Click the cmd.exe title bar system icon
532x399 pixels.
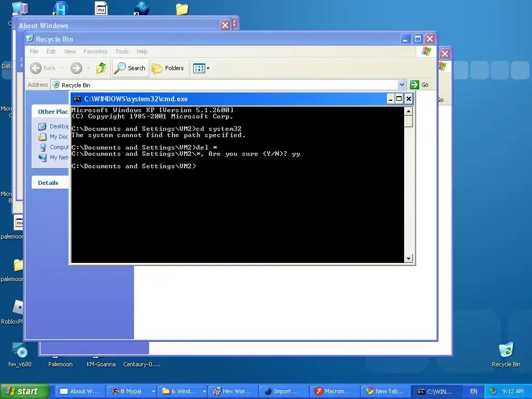point(77,99)
